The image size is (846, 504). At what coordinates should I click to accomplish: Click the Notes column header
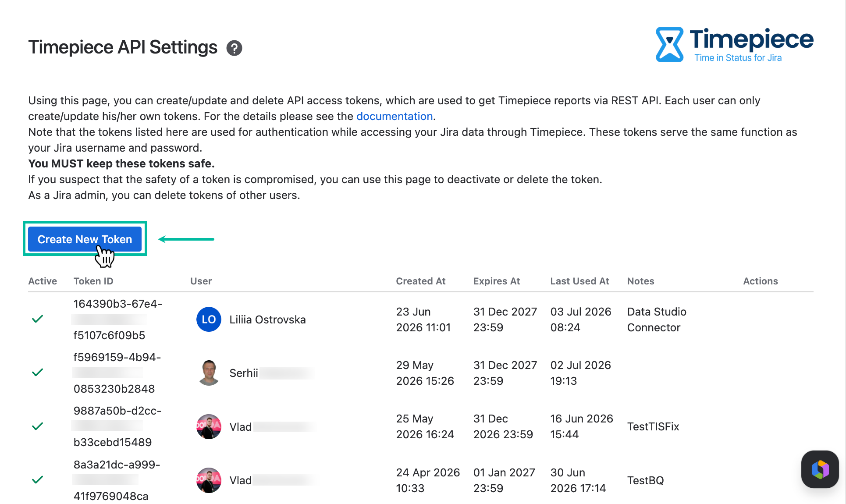pos(640,281)
